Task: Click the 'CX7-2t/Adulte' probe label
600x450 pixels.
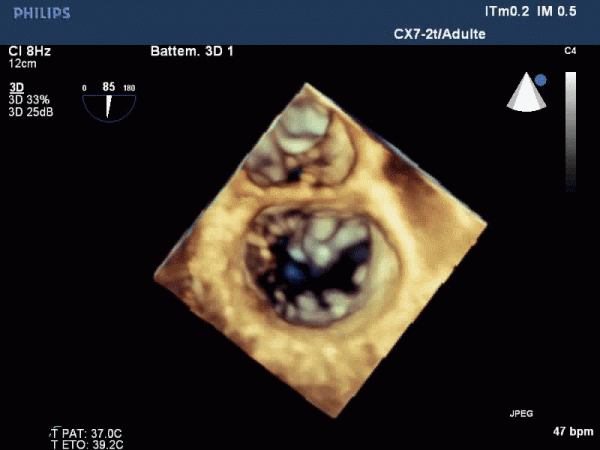Action: (x=440, y=34)
